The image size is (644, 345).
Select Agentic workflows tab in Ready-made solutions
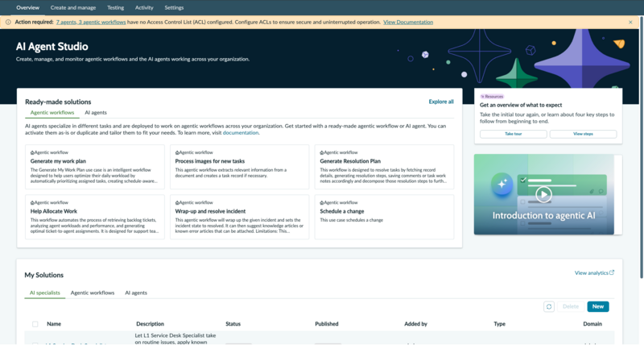click(x=52, y=113)
